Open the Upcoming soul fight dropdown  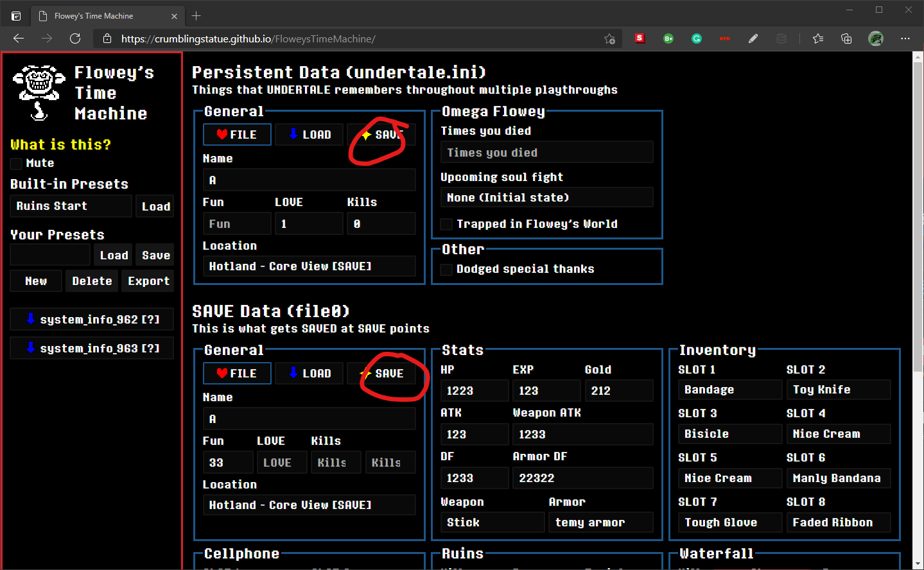[547, 198]
